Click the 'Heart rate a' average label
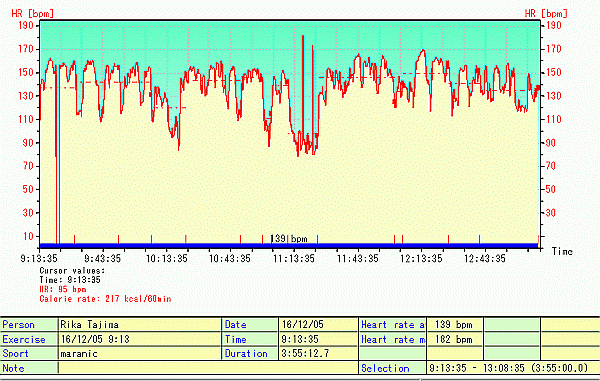600x381 pixels. [x=393, y=325]
